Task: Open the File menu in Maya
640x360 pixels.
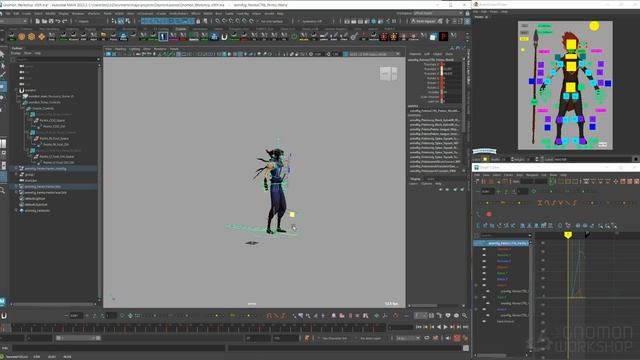Action: (x=8, y=13)
